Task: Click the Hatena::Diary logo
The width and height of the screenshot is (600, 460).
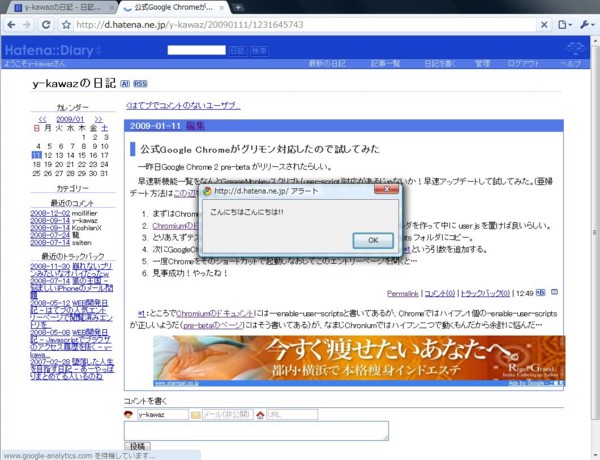Action: click(49, 50)
